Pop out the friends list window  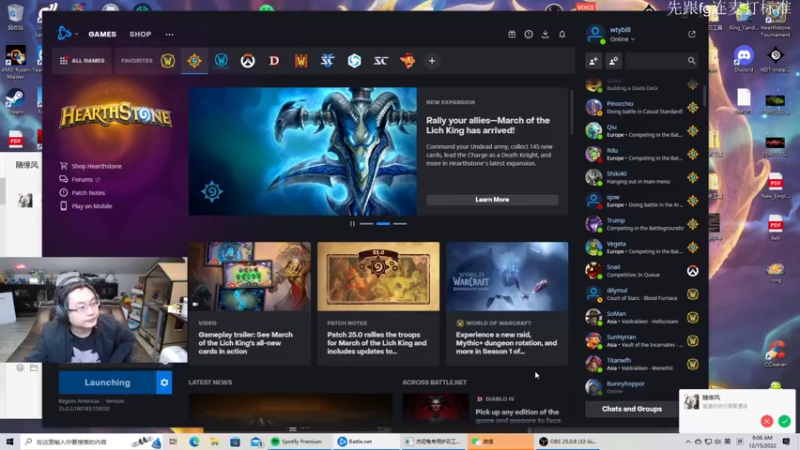[692, 34]
